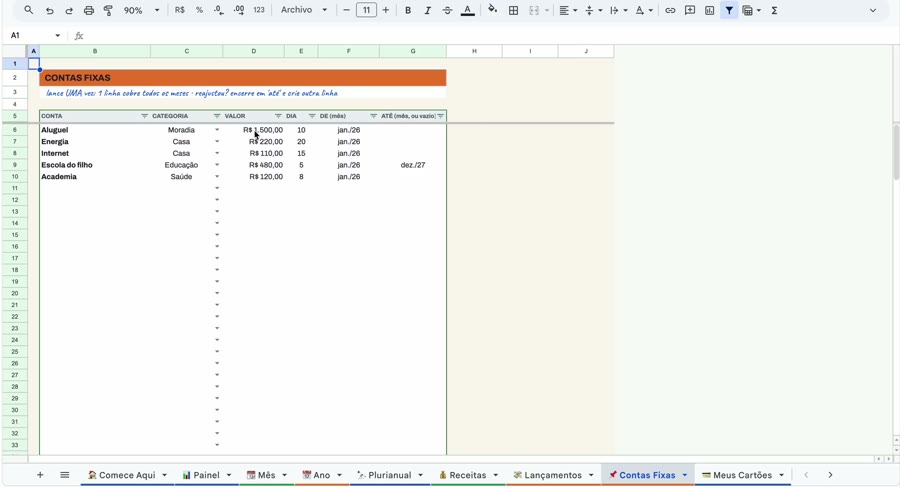
Task: Decrease font size with minus button
Action: pyautogui.click(x=346, y=10)
